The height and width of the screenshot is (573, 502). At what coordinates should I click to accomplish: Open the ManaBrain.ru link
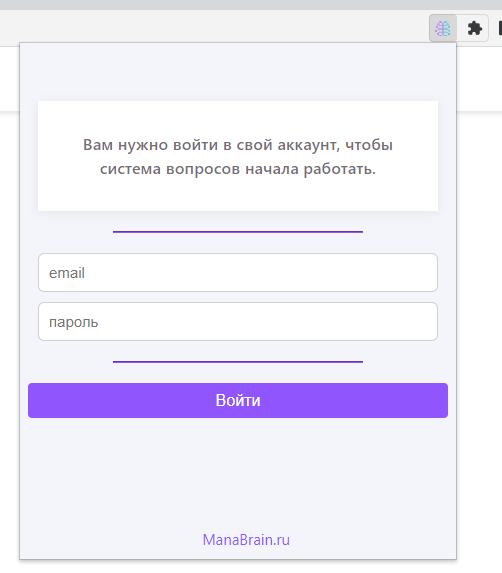pyautogui.click(x=246, y=540)
